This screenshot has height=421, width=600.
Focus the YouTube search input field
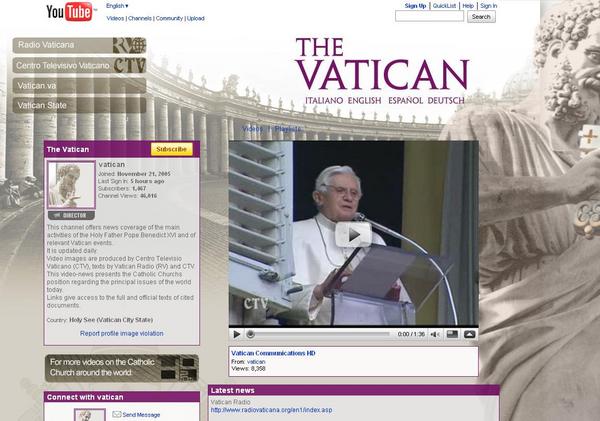click(x=429, y=16)
